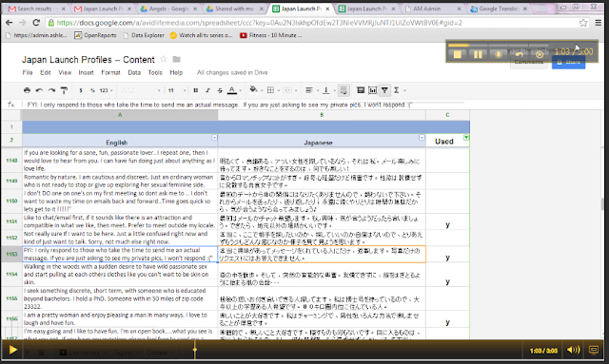This screenshot has height=364, width=609.
Task: Open the OpenReports bookmark
Action: pos(95,35)
